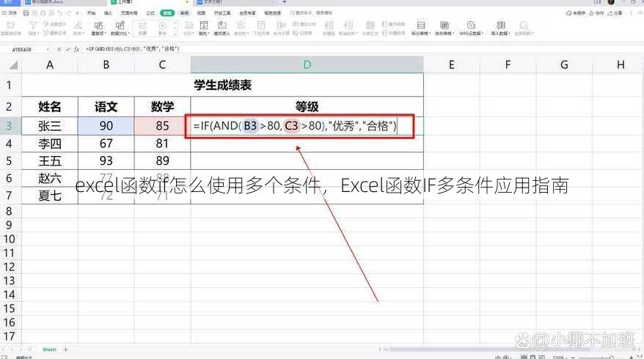Click cell containing 夏七
This screenshot has width=644, height=359.
click(x=50, y=196)
